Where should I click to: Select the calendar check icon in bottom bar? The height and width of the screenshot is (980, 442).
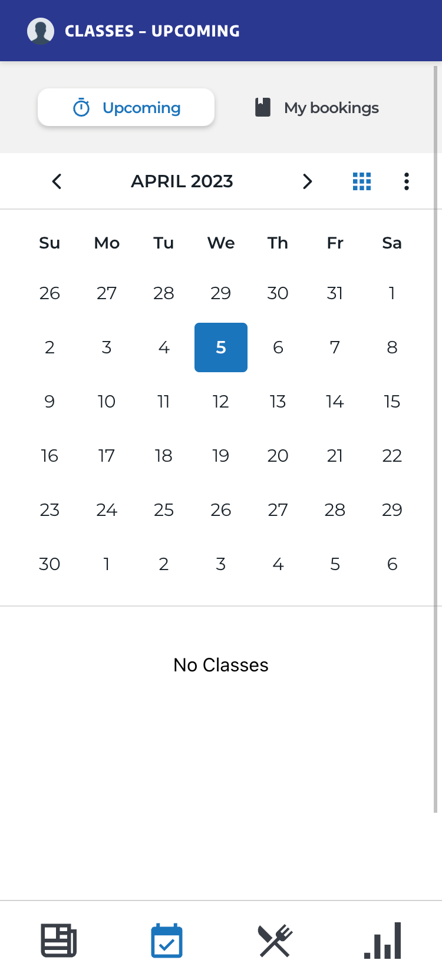point(167,941)
